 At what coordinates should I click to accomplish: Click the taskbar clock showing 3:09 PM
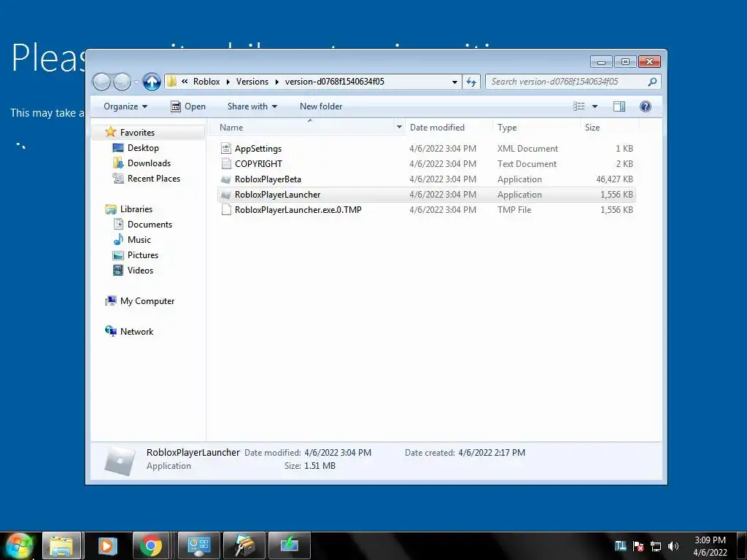(710, 546)
